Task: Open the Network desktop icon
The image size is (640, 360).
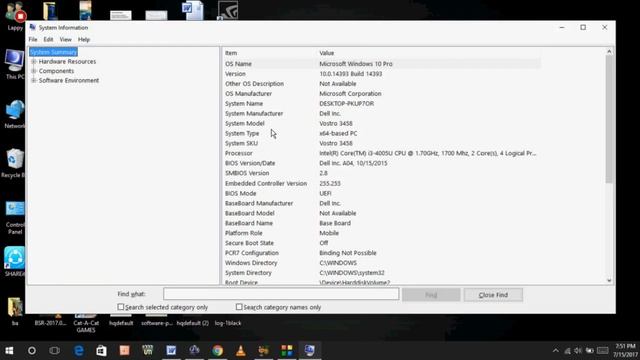Action: point(15,114)
